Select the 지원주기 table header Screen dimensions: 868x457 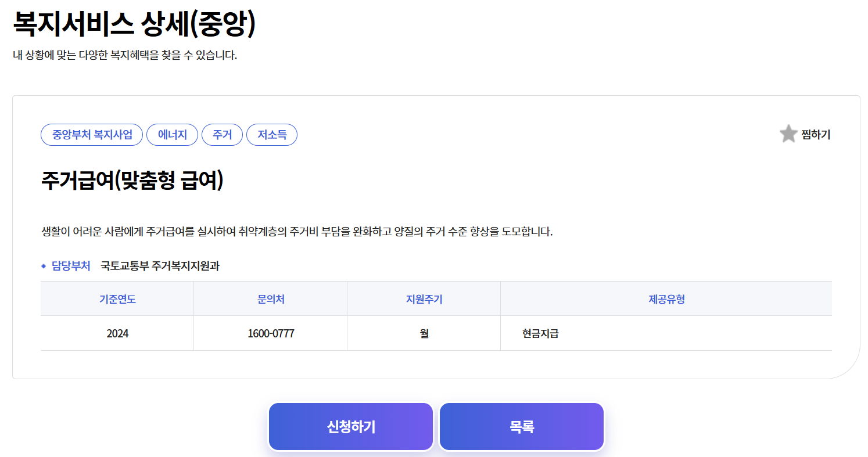[423, 298]
